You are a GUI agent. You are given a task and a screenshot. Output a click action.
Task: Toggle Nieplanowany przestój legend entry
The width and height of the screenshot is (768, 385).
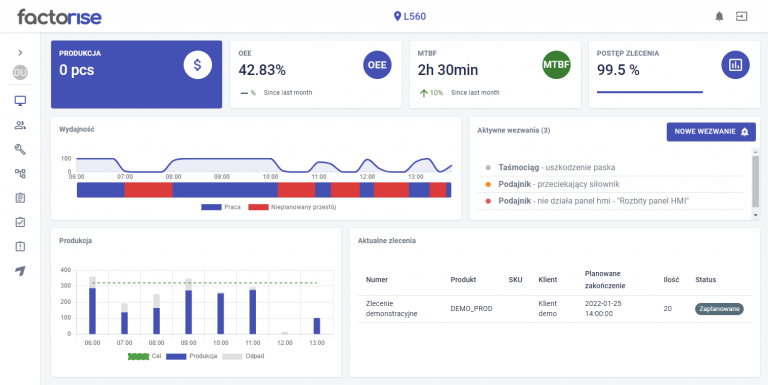pos(292,207)
